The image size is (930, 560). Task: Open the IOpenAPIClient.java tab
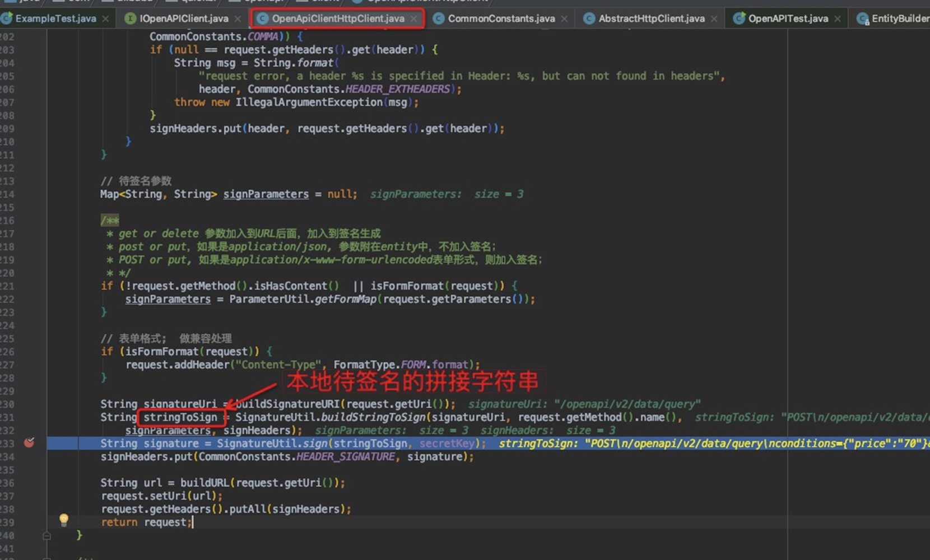(184, 18)
